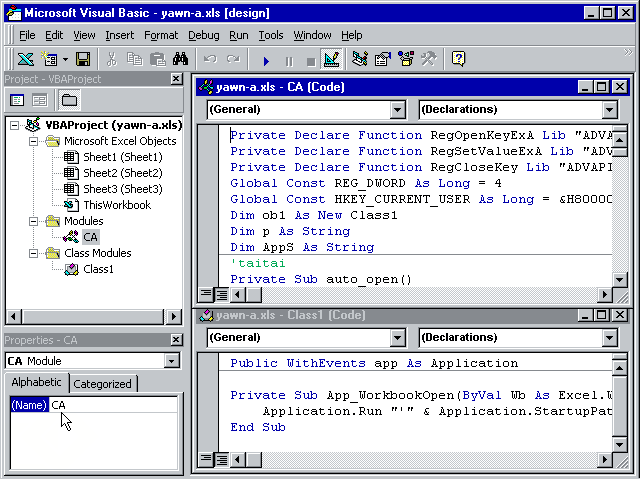The width and height of the screenshot is (640, 480).
Task: Open the Project Explorer toolbar icon
Action: 360,60
